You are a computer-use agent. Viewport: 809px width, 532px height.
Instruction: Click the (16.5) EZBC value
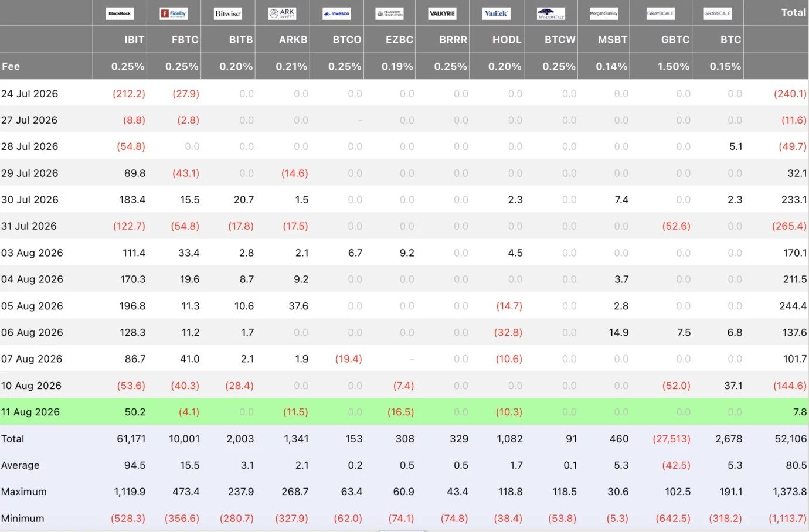click(400, 412)
